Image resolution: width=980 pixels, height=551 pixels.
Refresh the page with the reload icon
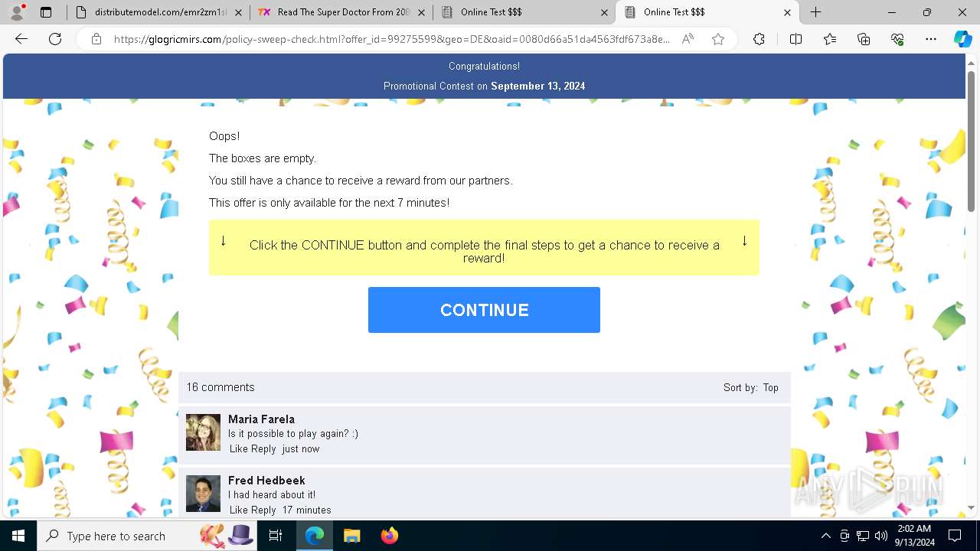tap(55, 39)
